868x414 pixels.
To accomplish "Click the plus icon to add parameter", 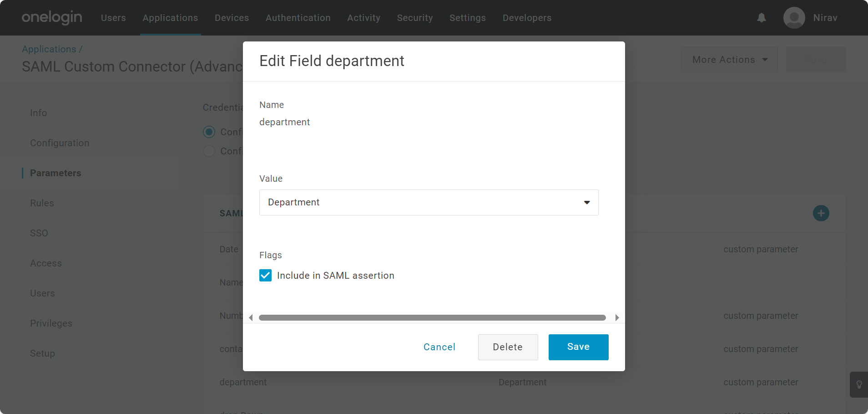I will point(821,213).
